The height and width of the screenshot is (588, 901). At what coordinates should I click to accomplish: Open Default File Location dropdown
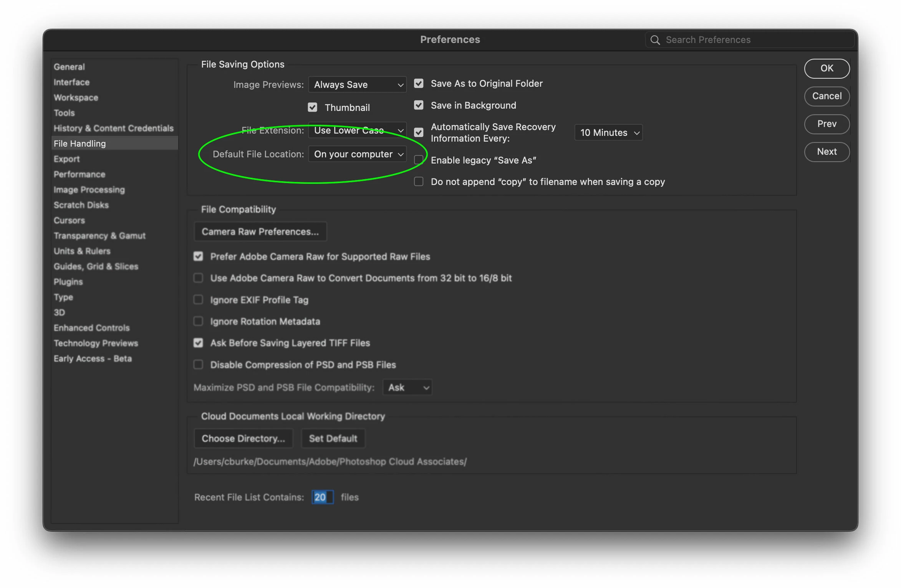click(357, 154)
